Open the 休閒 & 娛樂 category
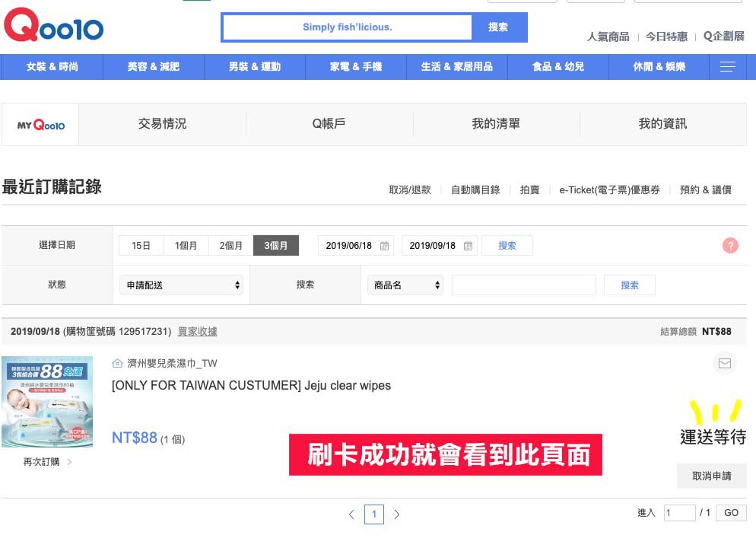This screenshot has height=535, width=756. point(659,66)
